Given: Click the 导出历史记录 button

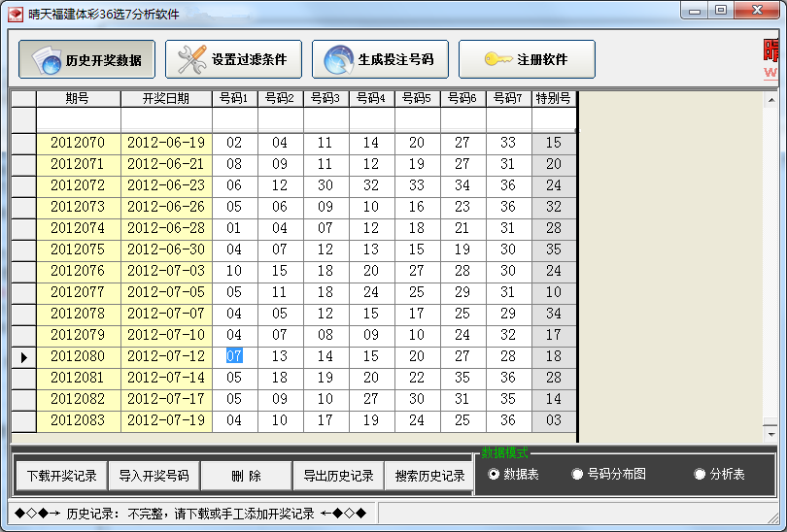Looking at the screenshot, I should 338,476.
